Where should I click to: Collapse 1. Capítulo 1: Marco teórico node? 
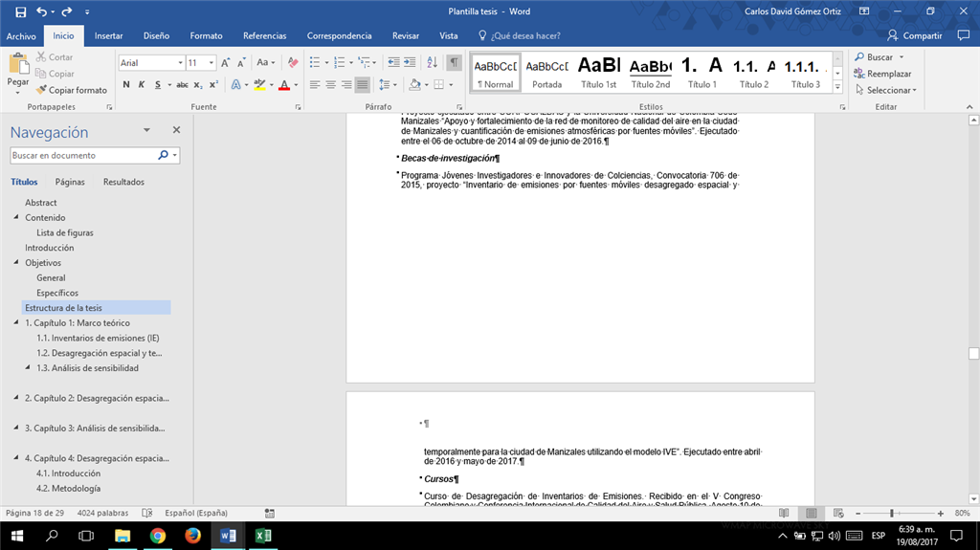click(x=16, y=322)
